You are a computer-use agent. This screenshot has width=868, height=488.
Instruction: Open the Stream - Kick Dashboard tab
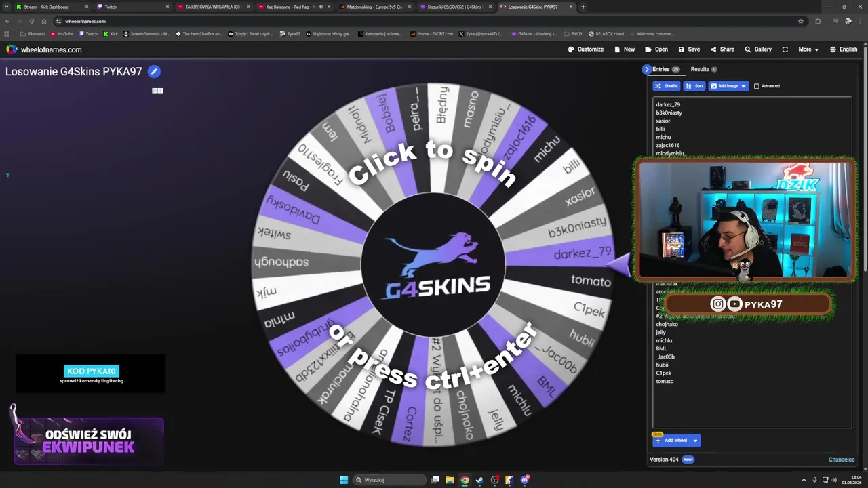pyautogui.click(x=52, y=7)
